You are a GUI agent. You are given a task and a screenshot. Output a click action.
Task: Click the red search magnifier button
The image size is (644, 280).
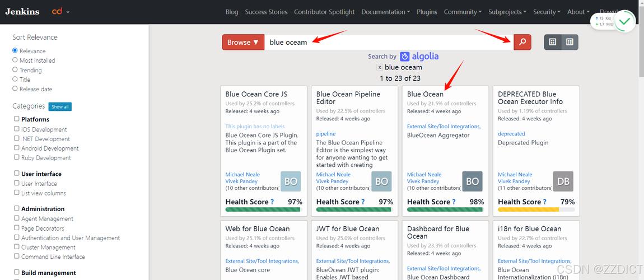[522, 42]
